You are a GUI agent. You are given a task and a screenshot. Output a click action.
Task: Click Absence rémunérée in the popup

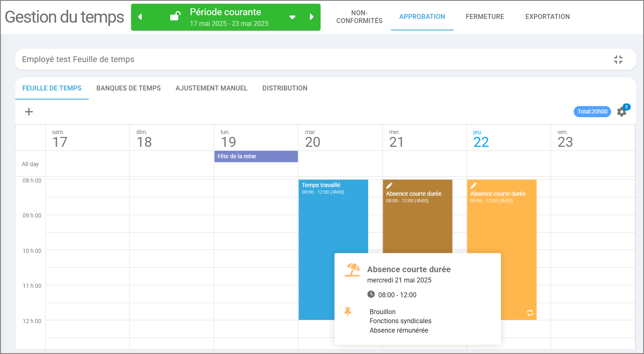[x=399, y=331]
